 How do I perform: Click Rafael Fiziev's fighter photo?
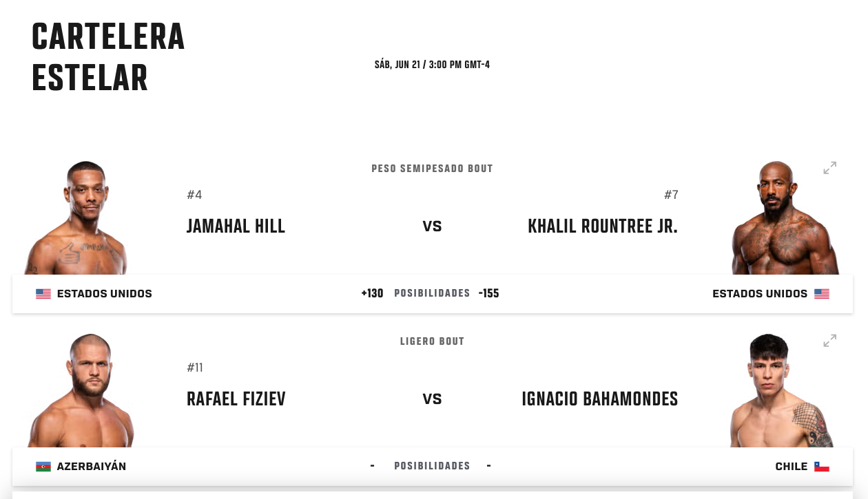(x=81, y=390)
